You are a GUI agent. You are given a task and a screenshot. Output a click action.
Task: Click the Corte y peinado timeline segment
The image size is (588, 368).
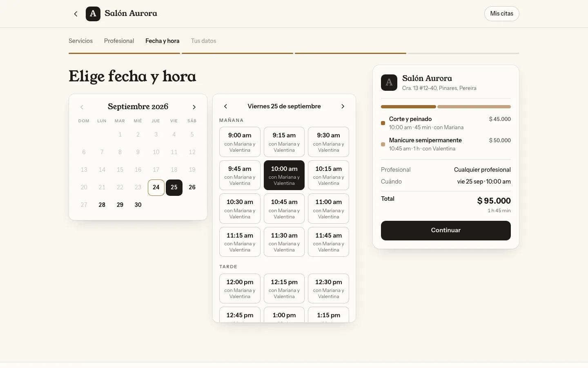click(408, 107)
